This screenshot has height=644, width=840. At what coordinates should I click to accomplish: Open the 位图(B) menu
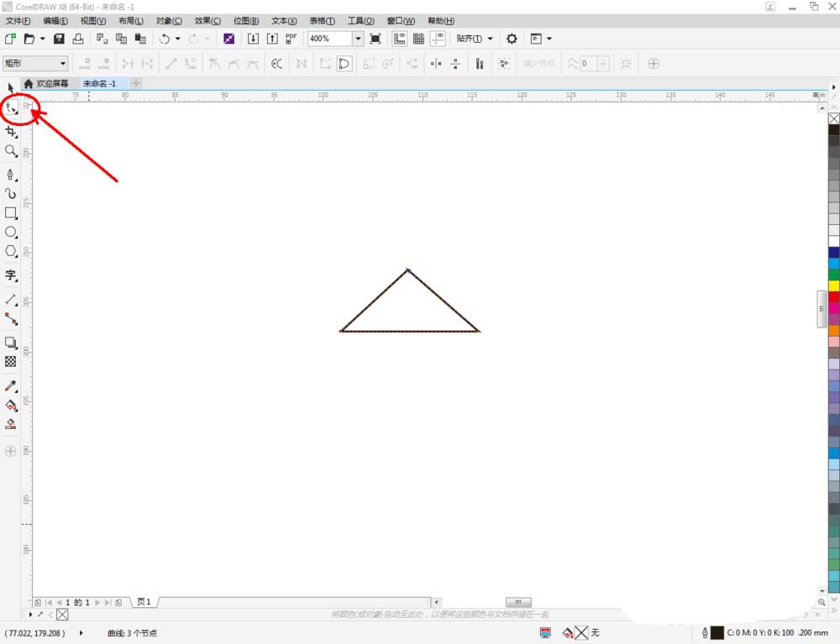[246, 21]
